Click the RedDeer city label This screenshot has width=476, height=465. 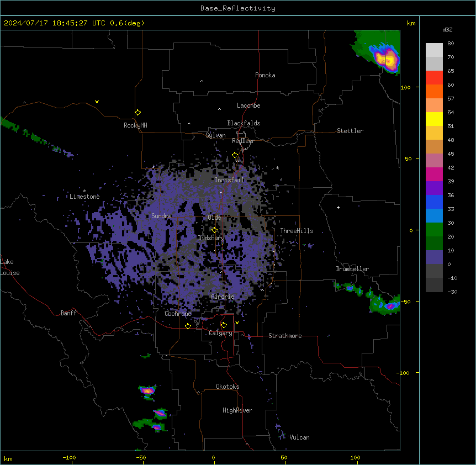click(243, 141)
